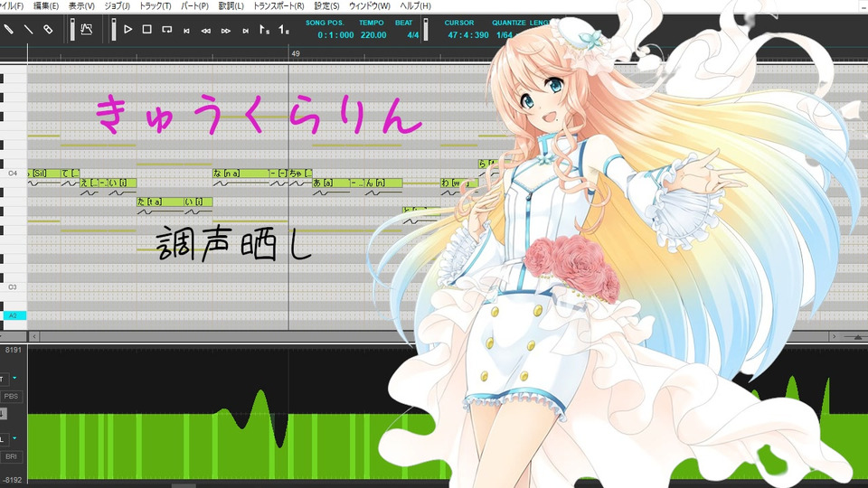Click the curve edit icon beside the eraser
This screenshot has height=488, width=868.
click(87, 29)
